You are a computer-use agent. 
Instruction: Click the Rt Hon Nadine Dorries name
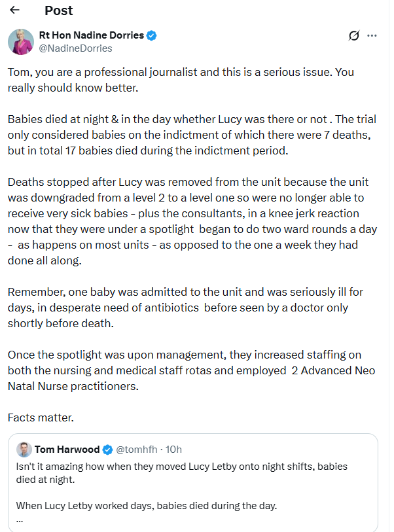tap(91, 35)
